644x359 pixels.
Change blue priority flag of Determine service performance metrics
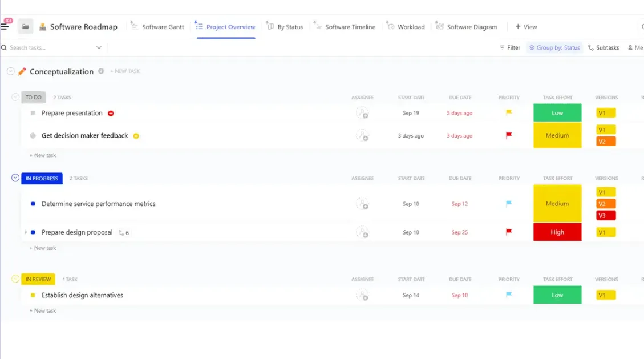(x=509, y=203)
